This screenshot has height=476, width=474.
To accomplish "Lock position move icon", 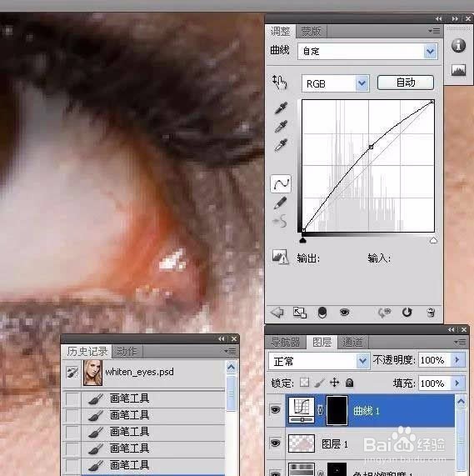I will click(334, 383).
